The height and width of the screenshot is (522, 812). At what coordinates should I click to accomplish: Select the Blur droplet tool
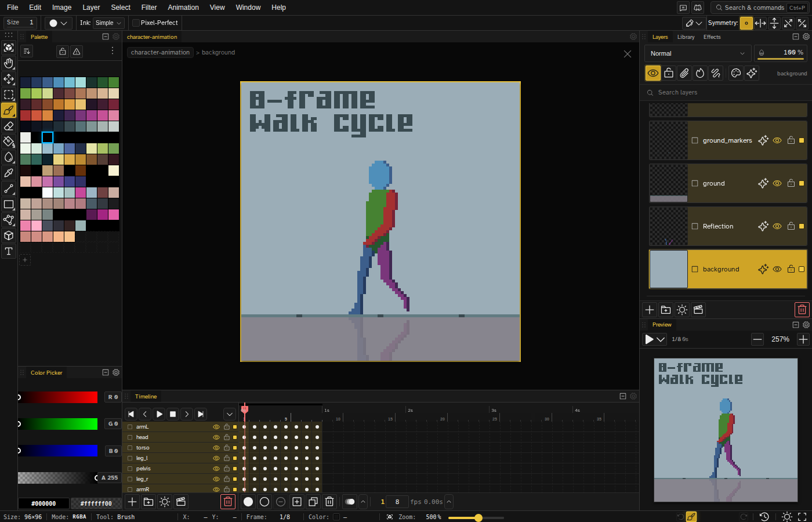point(9,157)
